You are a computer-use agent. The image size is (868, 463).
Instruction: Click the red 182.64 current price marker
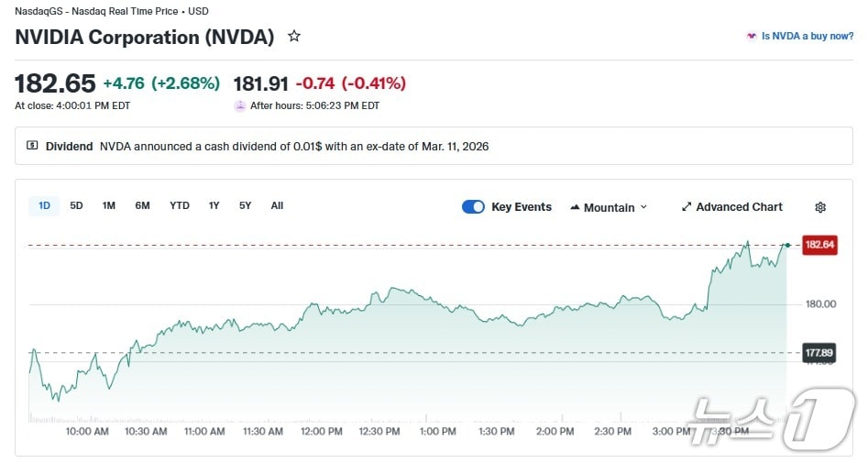[819, 245]
